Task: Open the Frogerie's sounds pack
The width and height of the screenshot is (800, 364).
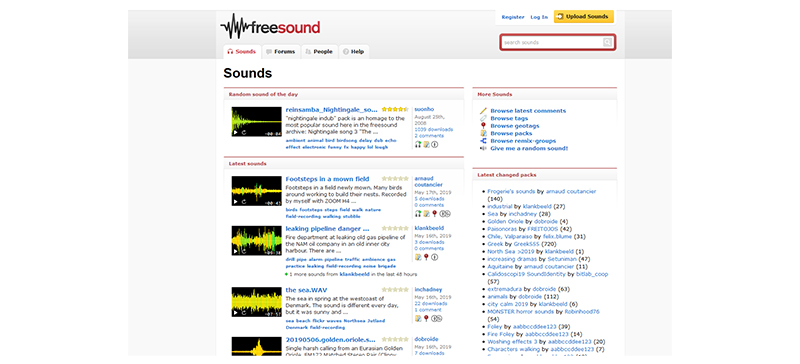Action: point(511,191)
